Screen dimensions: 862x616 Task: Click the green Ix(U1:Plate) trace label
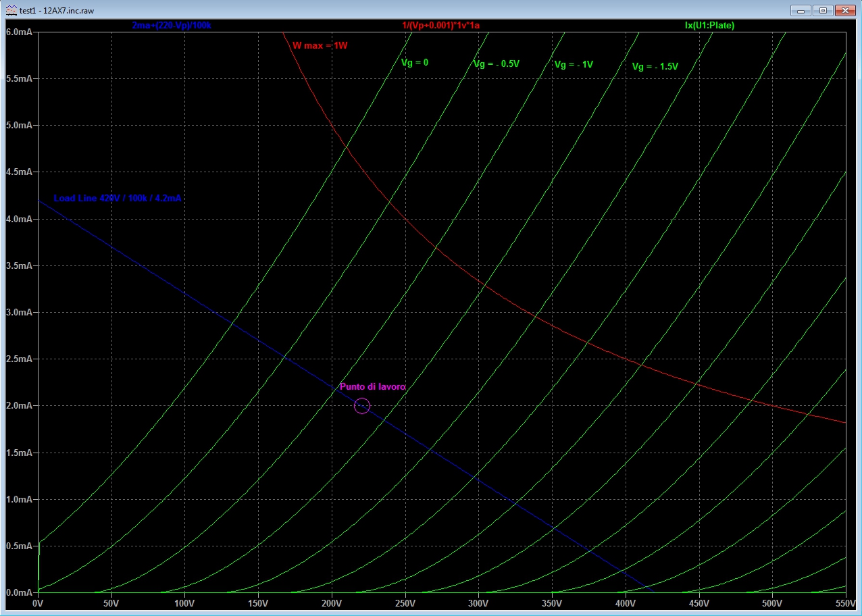click(709, 25)
